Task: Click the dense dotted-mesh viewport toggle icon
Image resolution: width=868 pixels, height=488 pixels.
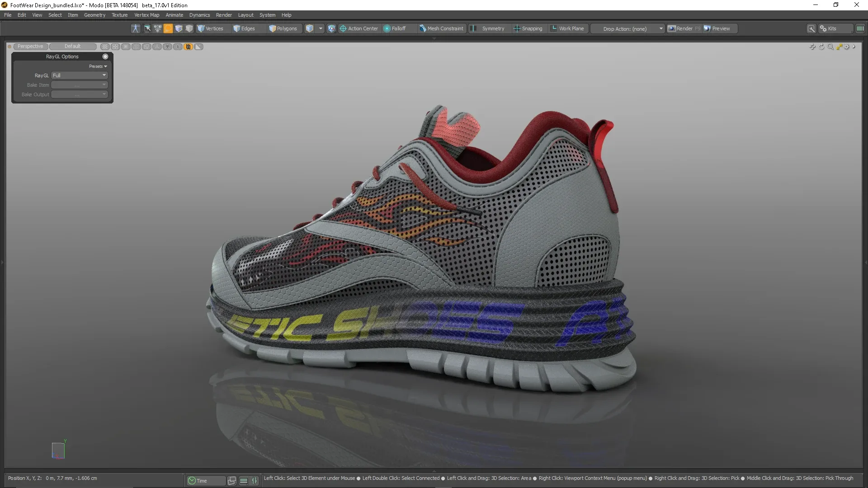Action: point(136,47)
